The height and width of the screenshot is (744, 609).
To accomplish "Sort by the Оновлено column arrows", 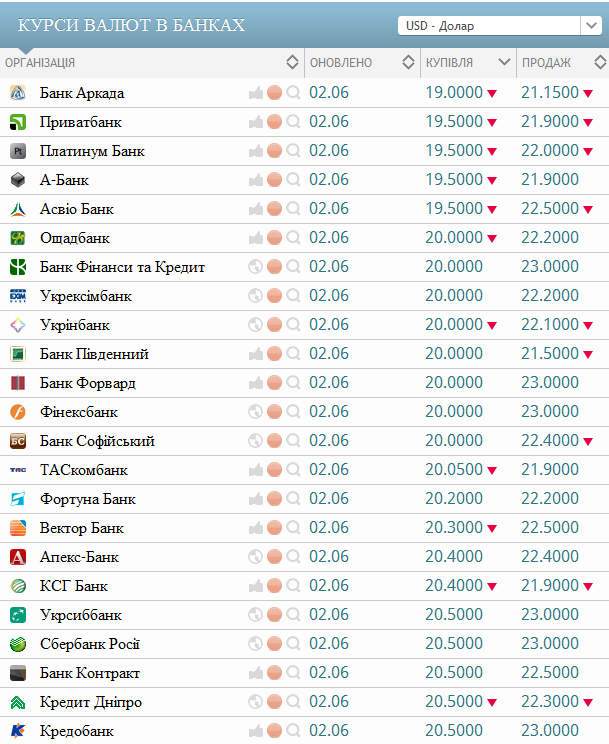I will pos(408,62).
